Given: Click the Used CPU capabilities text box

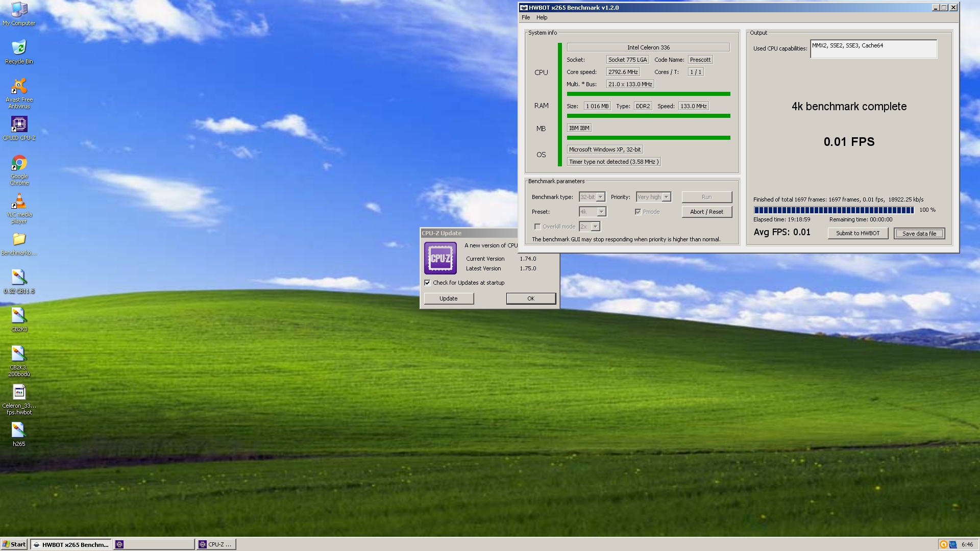Looking at the screenshot, I should (874, 49).
